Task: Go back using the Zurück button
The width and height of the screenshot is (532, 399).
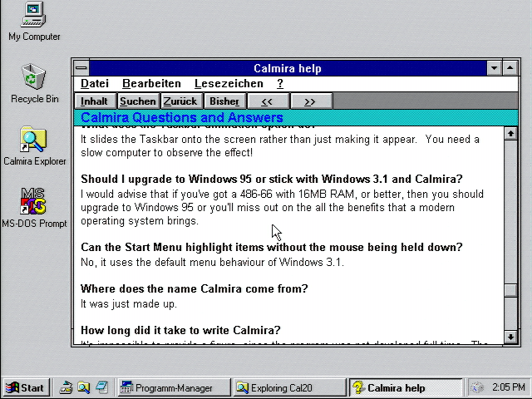Action: coord(180,101)
